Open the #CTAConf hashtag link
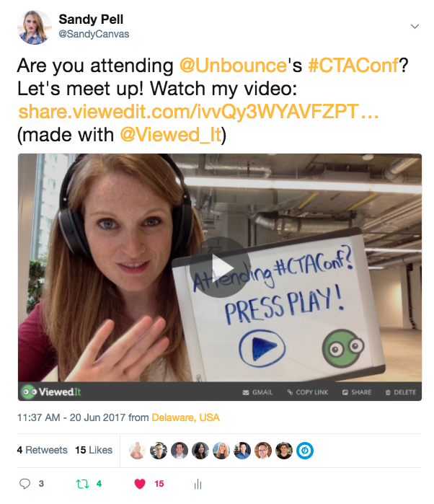Viewport: 434px width, 504px height. [x=353, y=66]
